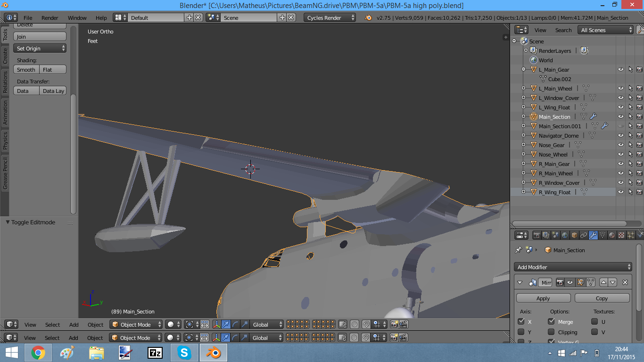Viewport: 644px width, 362px height.
Task: Click the Blender logo icon in info header
Action: (368, 17)
